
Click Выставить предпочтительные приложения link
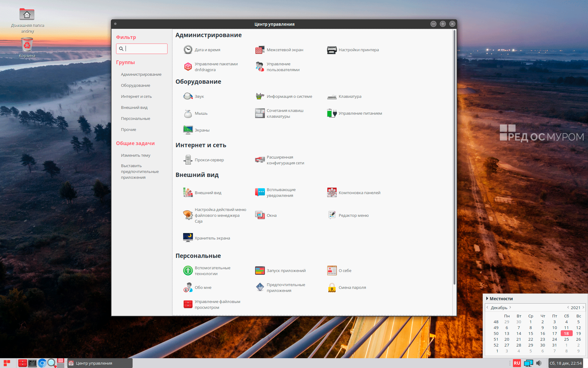coord(140,171)
